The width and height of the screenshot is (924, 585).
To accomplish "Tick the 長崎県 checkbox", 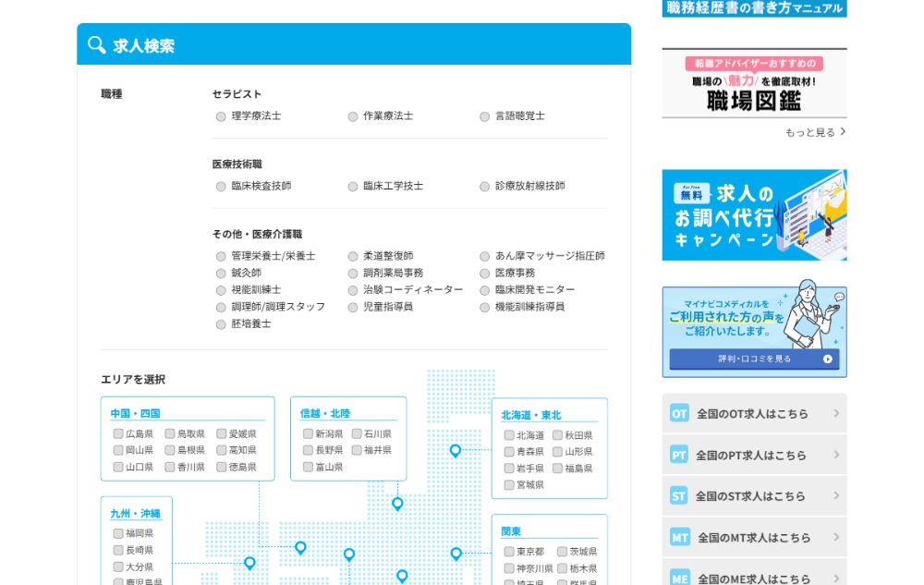I will (118, 550).
